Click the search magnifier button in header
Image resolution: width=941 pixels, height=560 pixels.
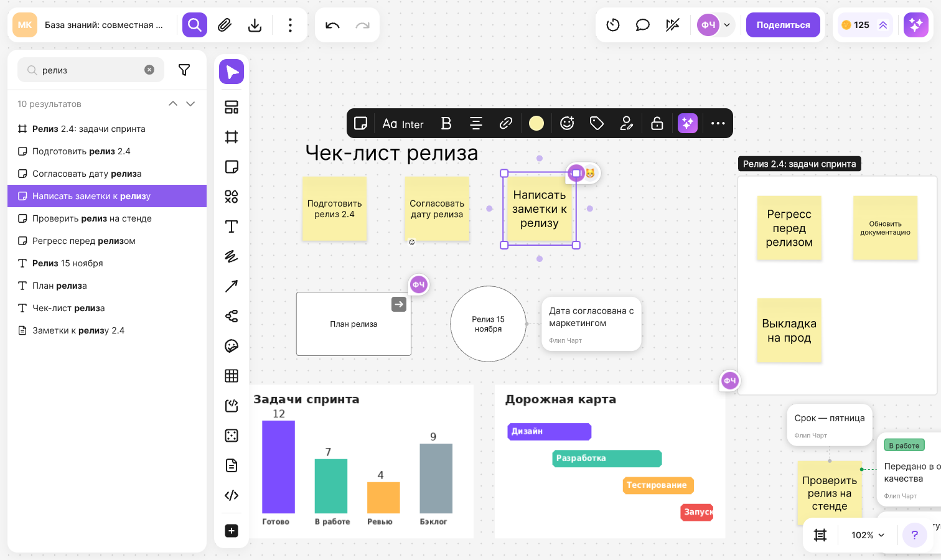[x=195, y=25]
